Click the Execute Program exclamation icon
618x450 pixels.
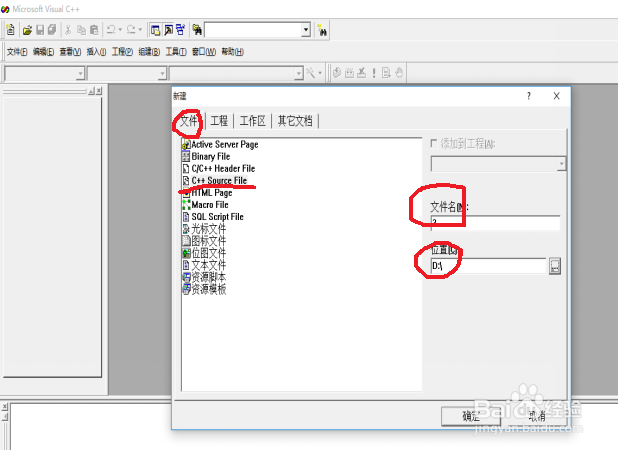[x=374, y=73]
